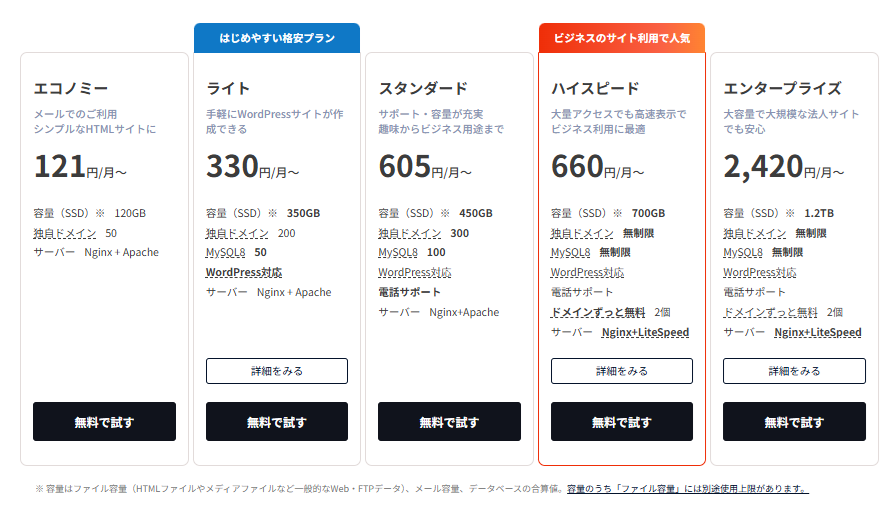893x509 pixels.
Task: Click WordPress対応 link in スタンダード plan
Action: (414, 273)
